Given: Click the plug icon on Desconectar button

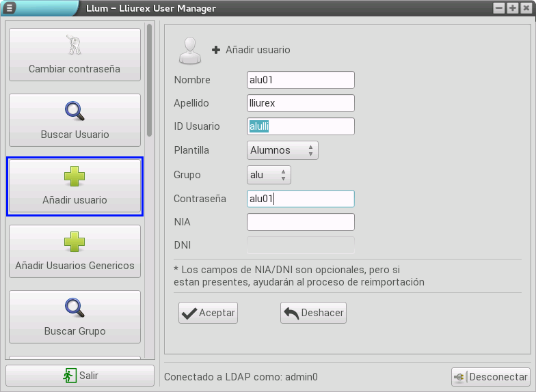Looking at the screenshot, I should tap(459, 376).
